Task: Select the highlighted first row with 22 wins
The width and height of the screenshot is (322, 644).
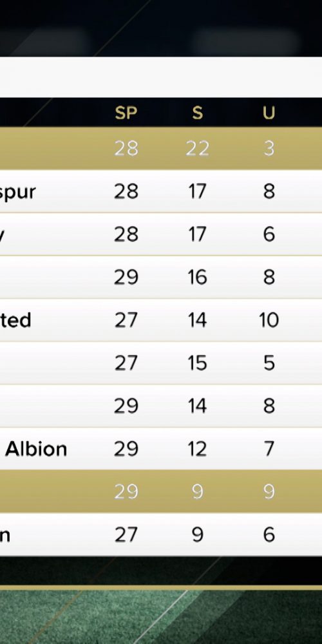Action: click(161, 148)
